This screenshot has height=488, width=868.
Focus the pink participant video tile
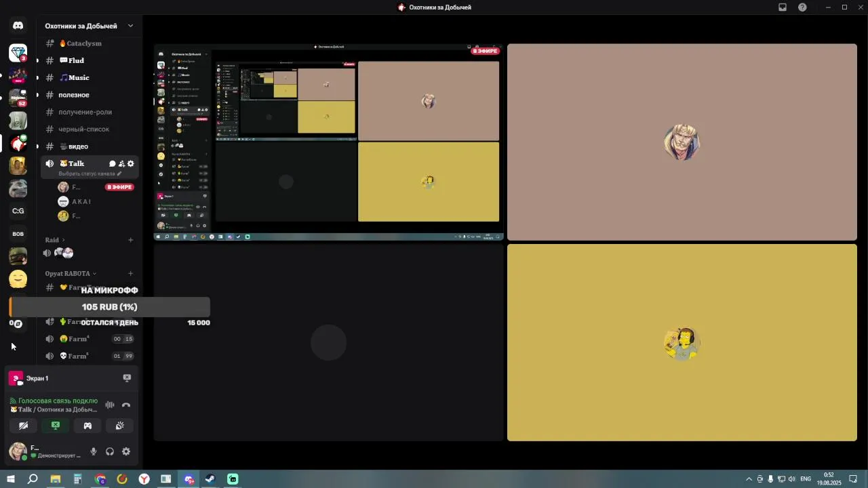pyautogui.click(x=682, y=142)
